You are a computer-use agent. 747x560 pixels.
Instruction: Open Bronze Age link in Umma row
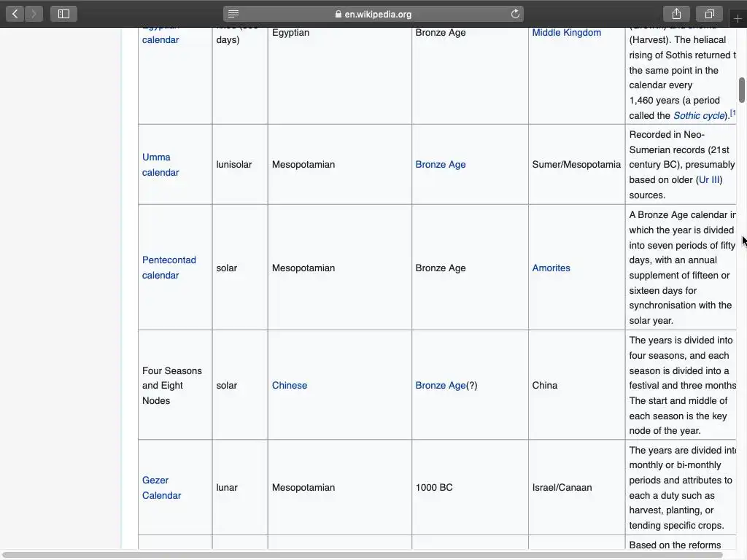[441, 164]
